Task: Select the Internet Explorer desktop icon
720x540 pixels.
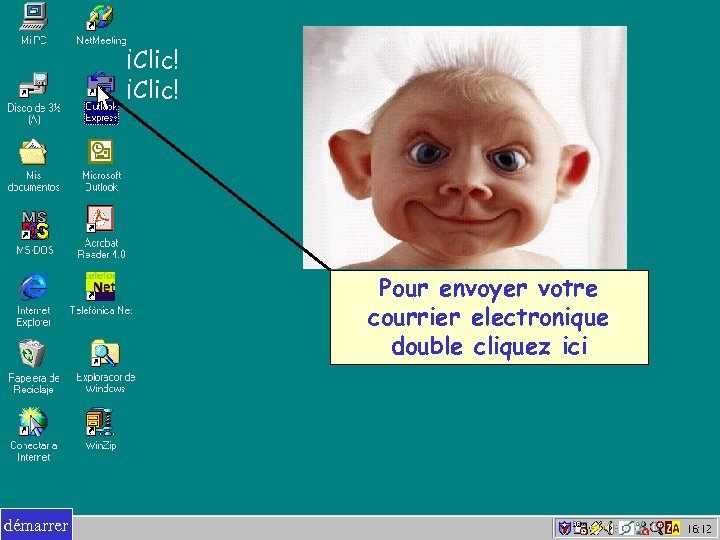Action: (x=33, y=287)
